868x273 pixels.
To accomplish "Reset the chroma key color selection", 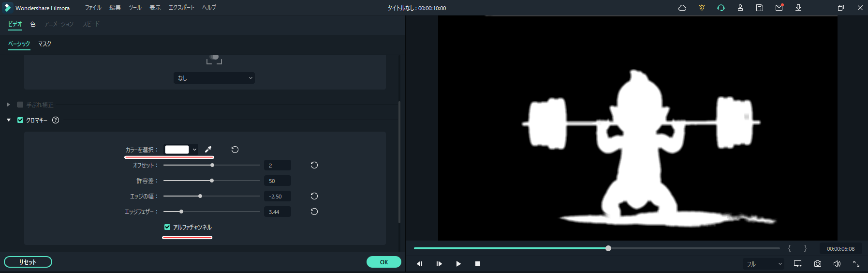I will (x=235, y=150).
